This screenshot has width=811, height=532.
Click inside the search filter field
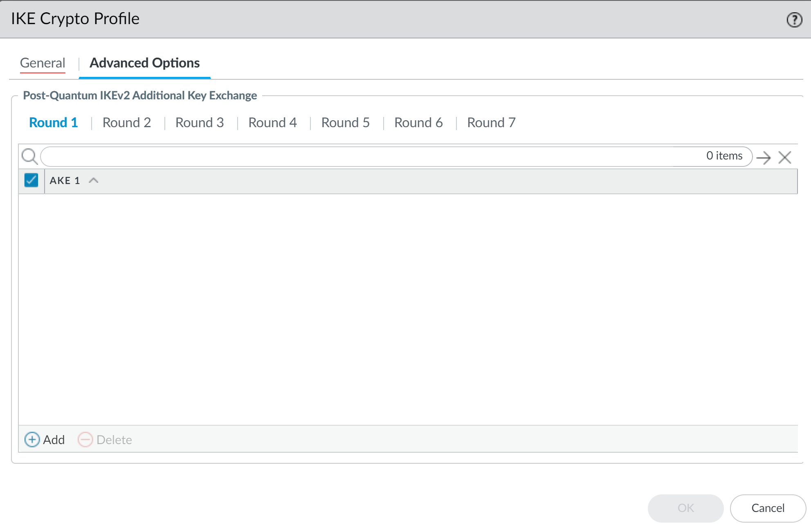368,157
